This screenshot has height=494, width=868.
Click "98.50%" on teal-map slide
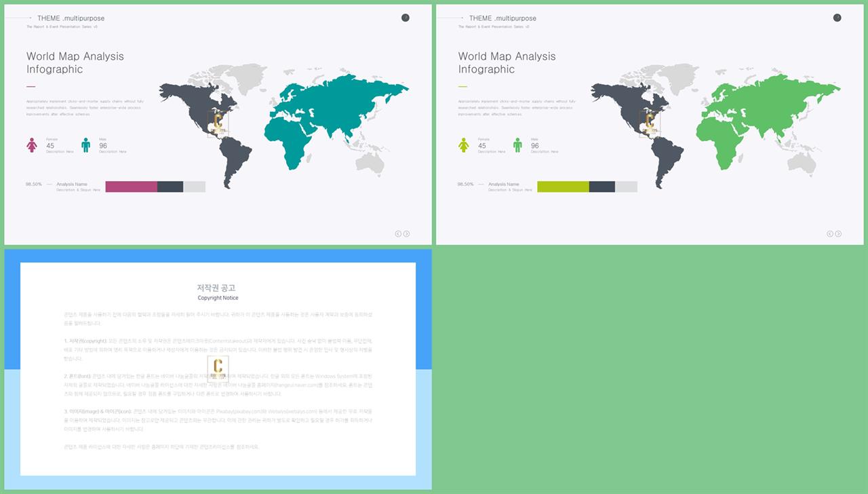coord(34,184)
